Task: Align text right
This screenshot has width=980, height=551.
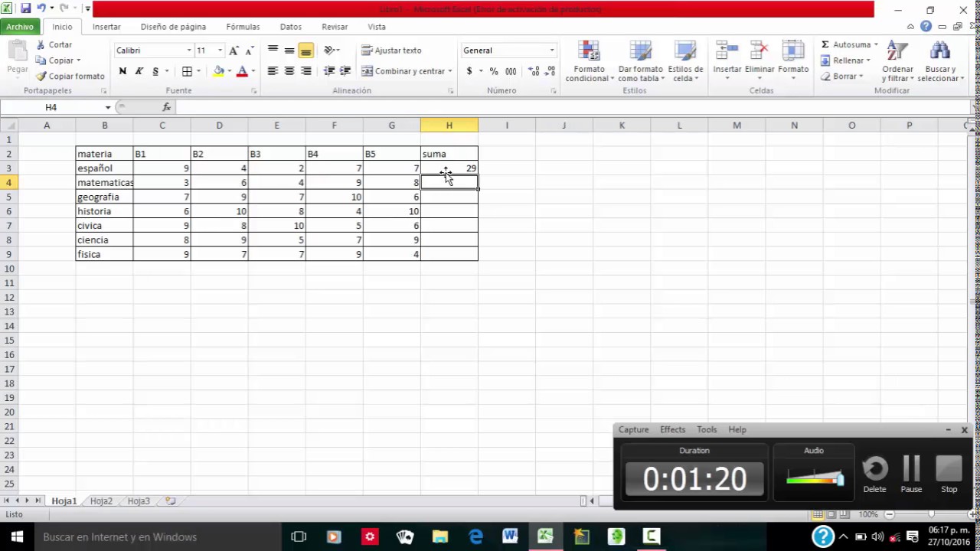Action: 305,71
